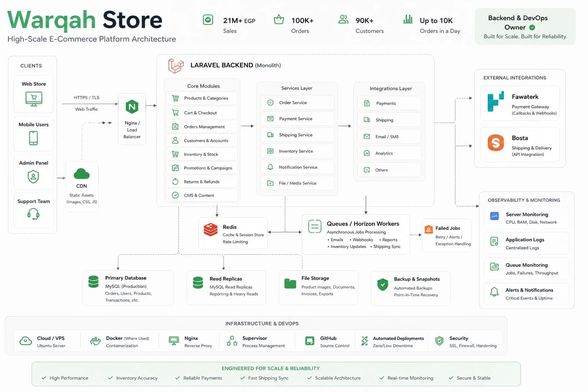
Task: Click the Scalable Architecture checkmark item
Action: (334, 378)
